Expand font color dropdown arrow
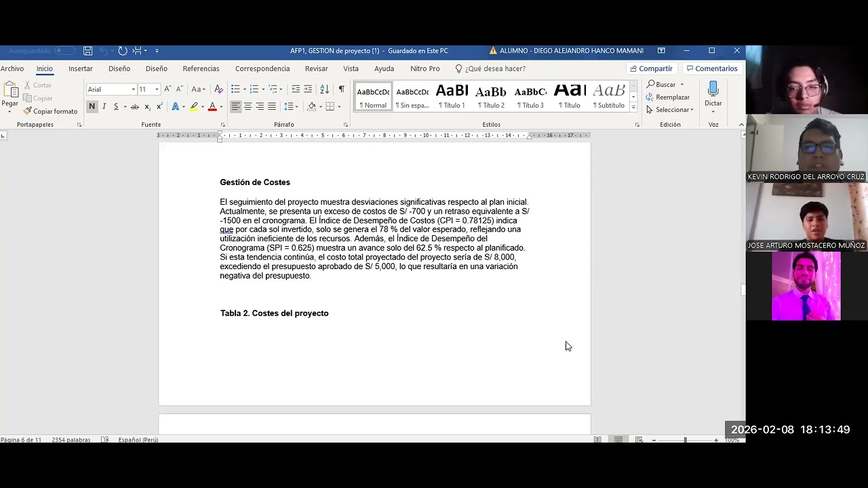The width and height of the screenshot is (868, 488). pyautogui.click(x=221, y=107)
